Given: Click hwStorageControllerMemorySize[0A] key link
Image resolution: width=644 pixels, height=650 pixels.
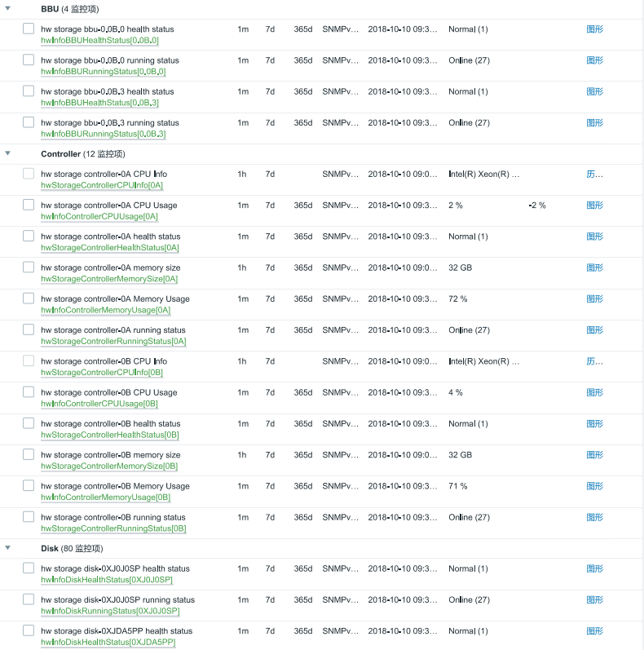Looking at the screenshot, I should pyautogui.click(x=109, y=279).
